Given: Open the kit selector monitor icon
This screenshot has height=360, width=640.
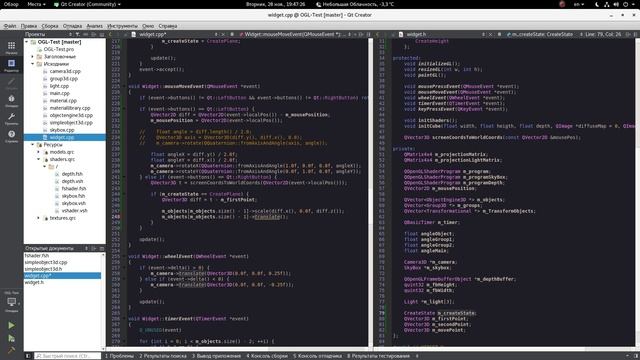Looking at the screenshot, I should (11, 303).
